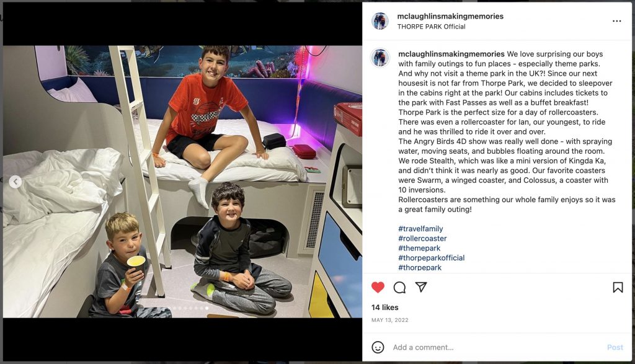Open THORPE PARK Official location link
This screenshot has width=635, height=364.
431,27
